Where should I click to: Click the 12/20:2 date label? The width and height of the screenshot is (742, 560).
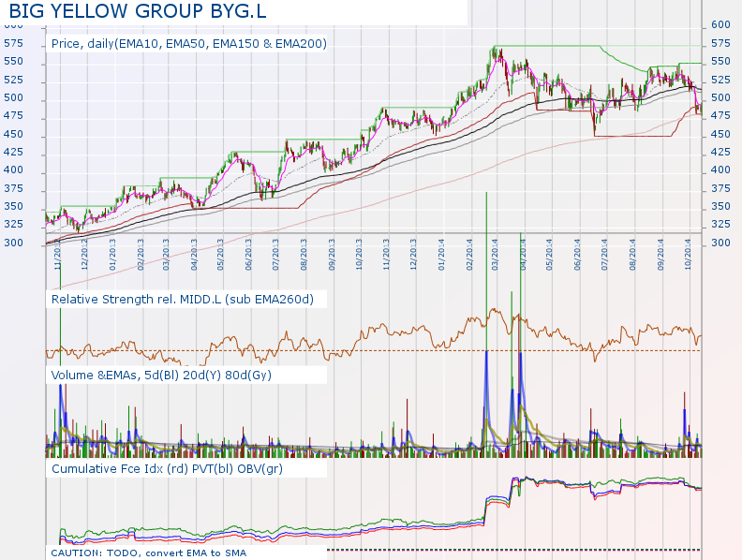pyautogui.click(x=84, y=255)
